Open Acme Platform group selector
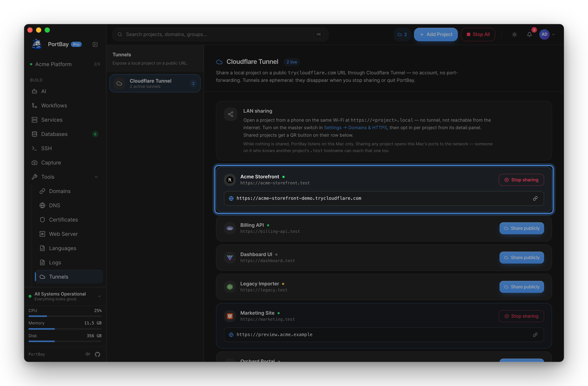Image resolution: width=588 pixels, height=386 pixels. pyautogui.click(x=65, y=64)
